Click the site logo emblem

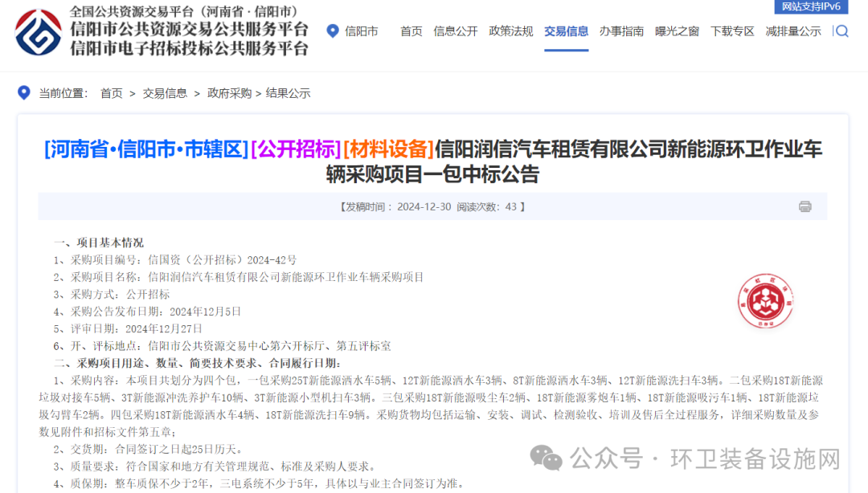(39, 31)
